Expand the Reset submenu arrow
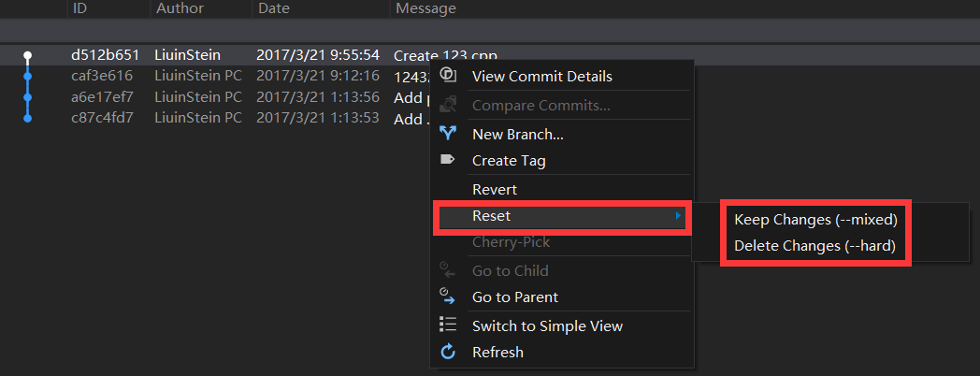The image size is (980, 376). [677, 217]
